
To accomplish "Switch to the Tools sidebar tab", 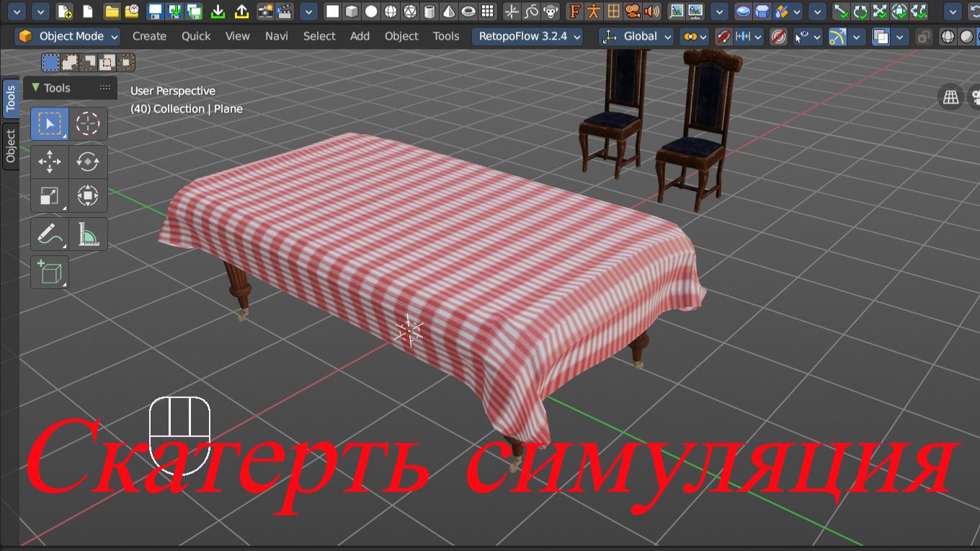I will 11,99.
